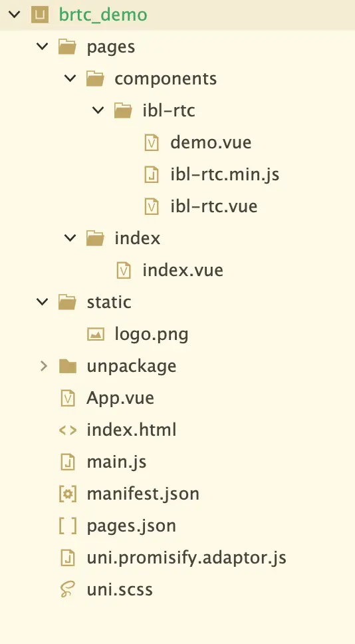The width and height of the screenshot is (355, 644).
Task: Click the Vue file icon beside demo.vue
Action: pos(152,142)
